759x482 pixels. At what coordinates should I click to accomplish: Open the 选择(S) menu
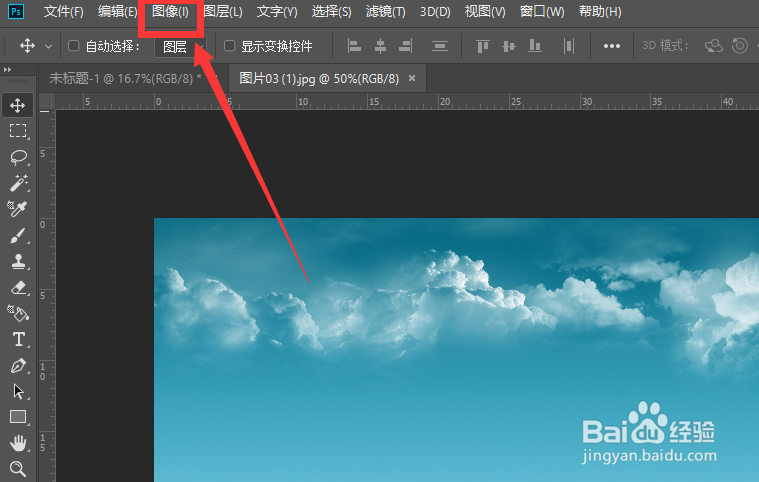coord(332,12)
